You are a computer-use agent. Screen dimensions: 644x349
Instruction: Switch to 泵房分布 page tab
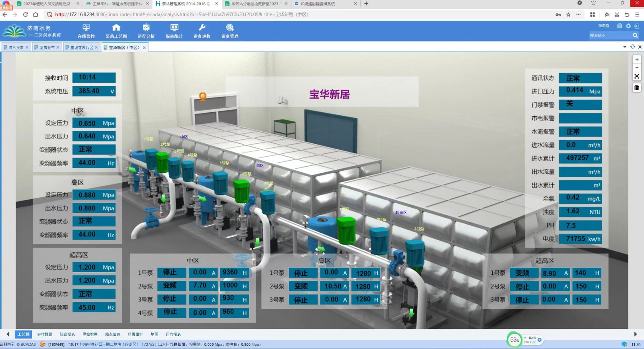(x=47, y=47)
